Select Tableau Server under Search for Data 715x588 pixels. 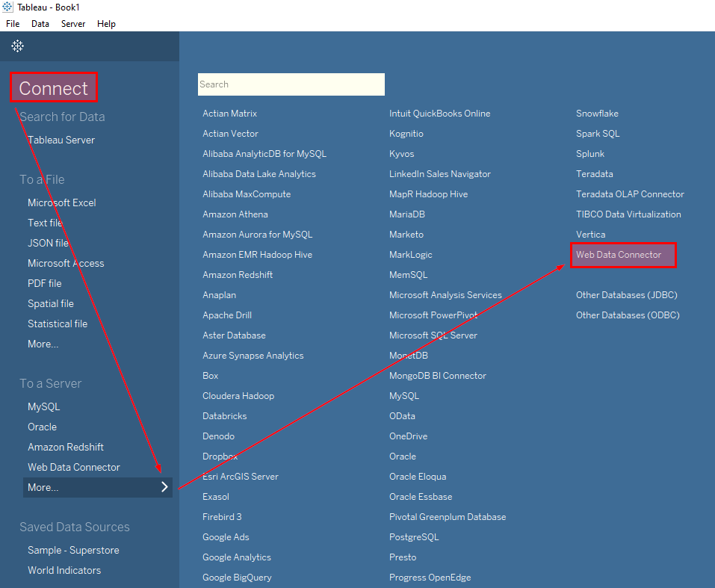[x=61, y=140]
